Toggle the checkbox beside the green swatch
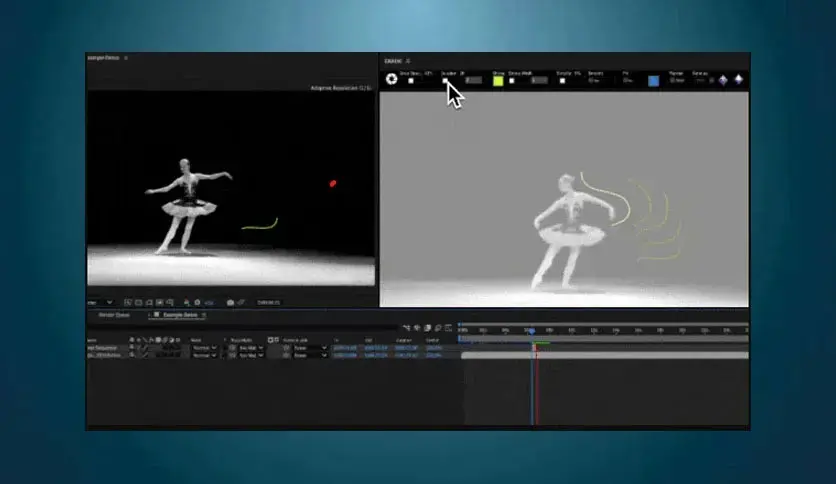836x484 pixels. tap(512, 81)
